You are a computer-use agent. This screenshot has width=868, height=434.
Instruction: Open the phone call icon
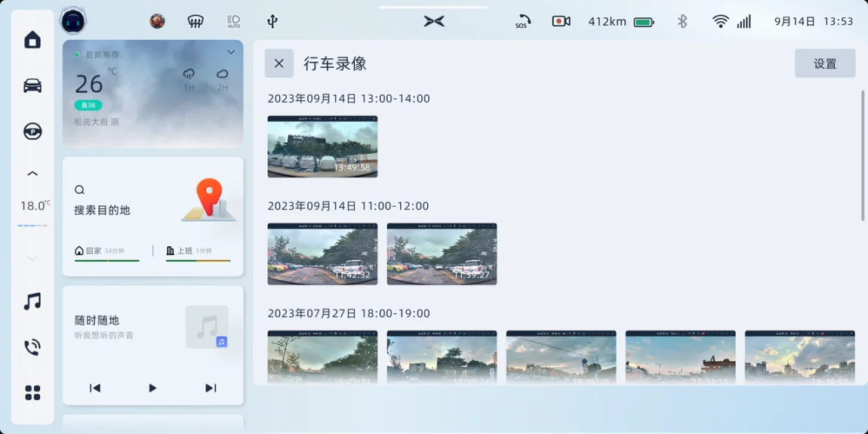click(32, 347)
